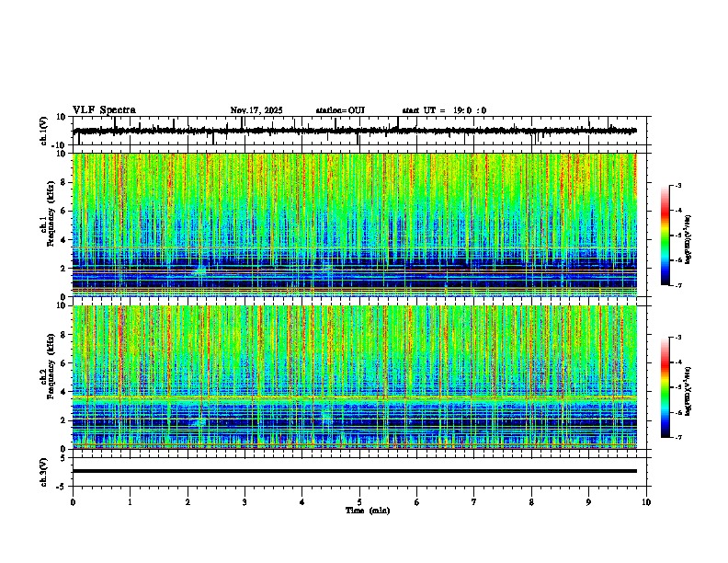The image size is (728, 563).
Task: Click time axis tick label "5"
Action: coord(359,502)
